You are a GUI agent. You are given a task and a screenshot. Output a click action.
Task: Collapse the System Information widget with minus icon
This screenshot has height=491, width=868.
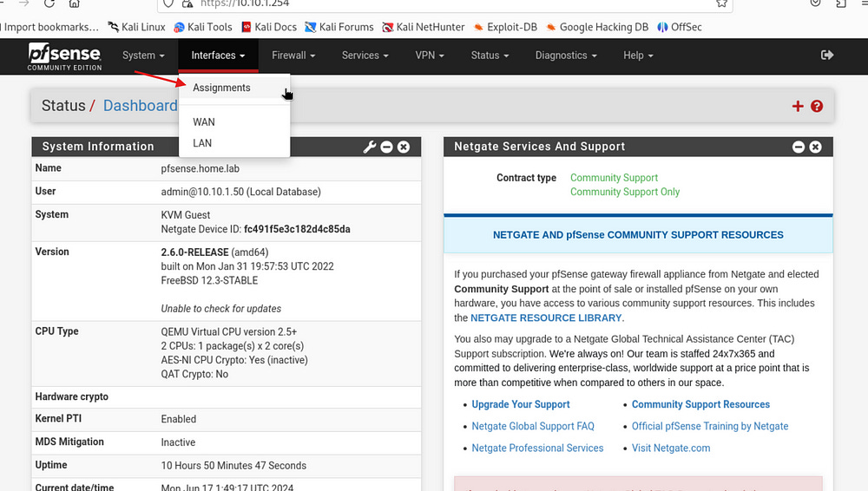[x=387, y=147]
